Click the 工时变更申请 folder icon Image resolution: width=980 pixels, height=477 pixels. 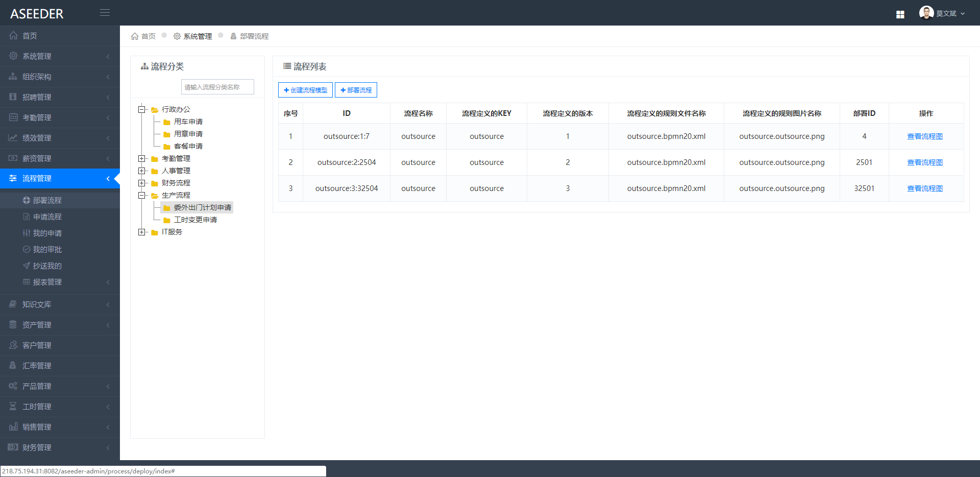coord(166,220)
